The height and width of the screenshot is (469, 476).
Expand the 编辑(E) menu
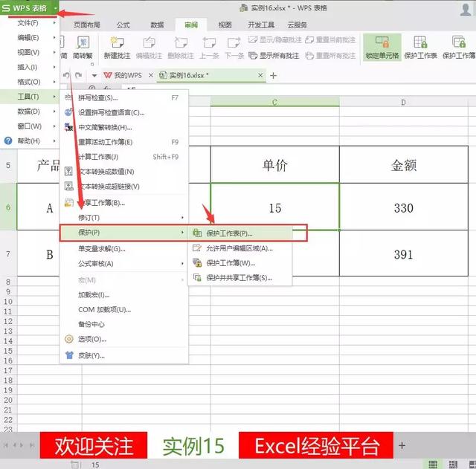[x=30, y=38]
